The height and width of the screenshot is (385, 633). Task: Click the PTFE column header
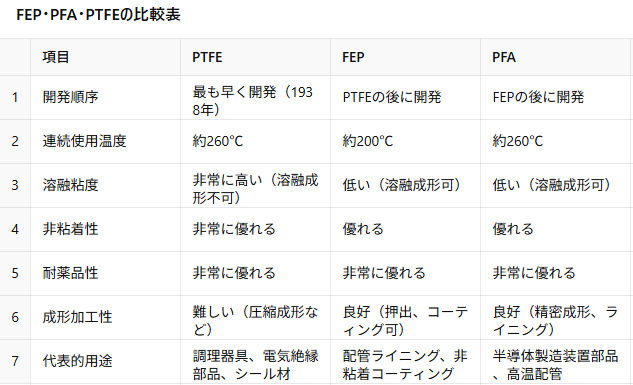click(255, 57)
